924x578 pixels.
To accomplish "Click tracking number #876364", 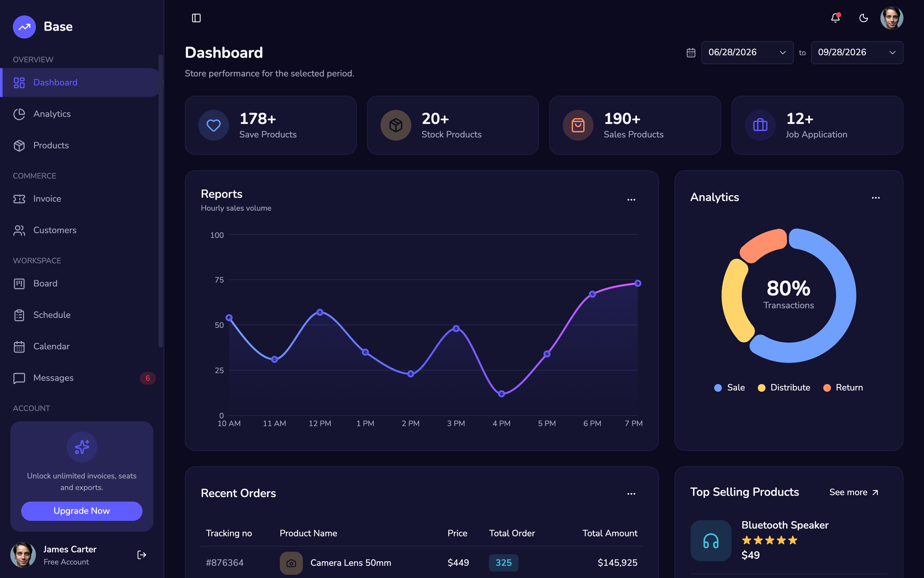I will click(x=225, y=563).
